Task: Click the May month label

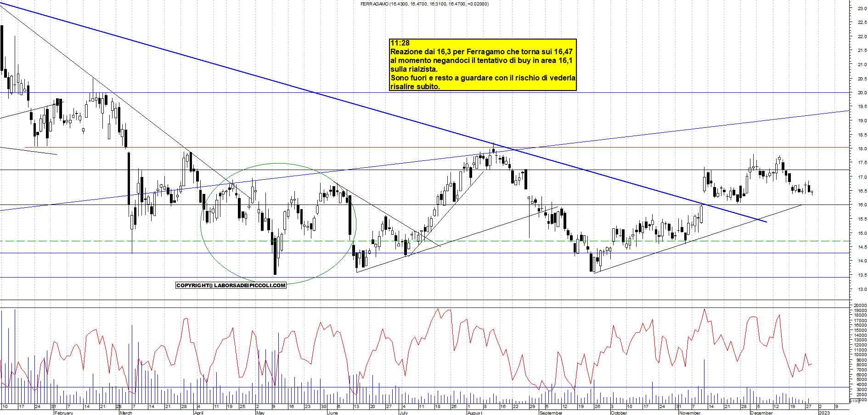Action: click(260, 413)
